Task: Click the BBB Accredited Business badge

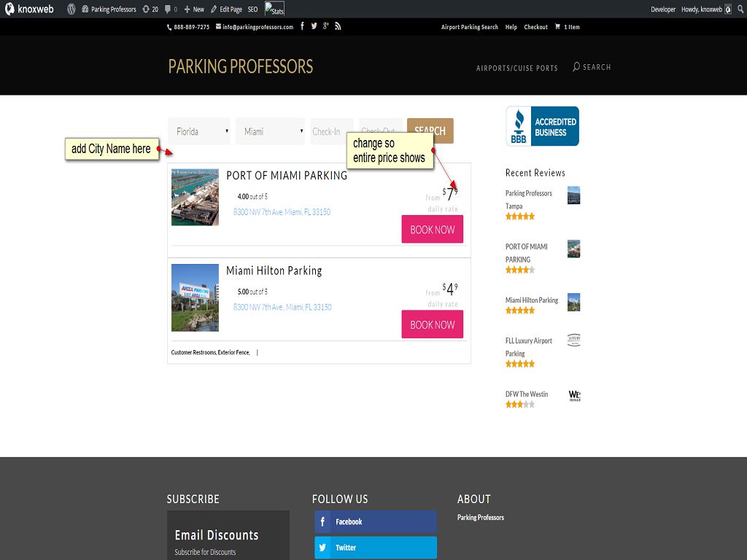Action: (x=542, y=126)
